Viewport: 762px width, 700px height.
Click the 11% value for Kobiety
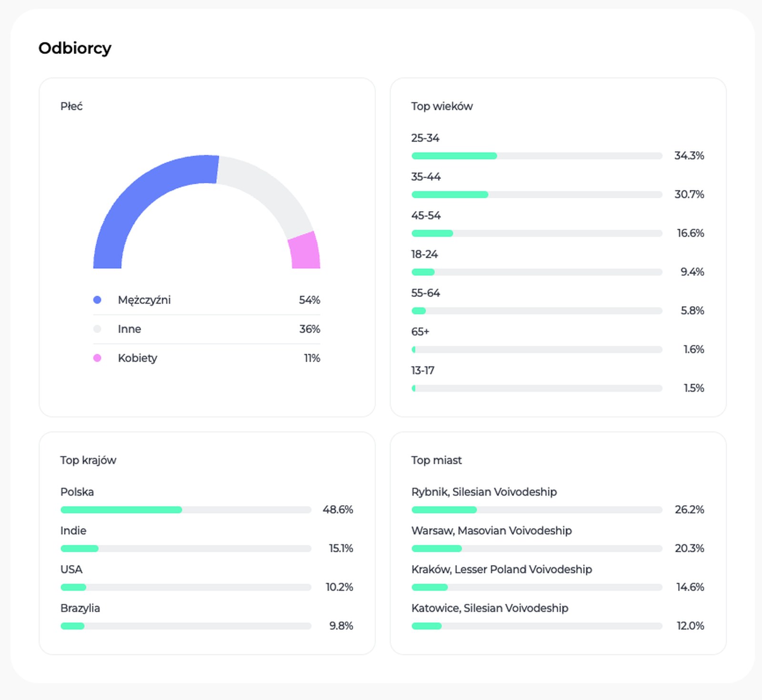coord(312,358)
